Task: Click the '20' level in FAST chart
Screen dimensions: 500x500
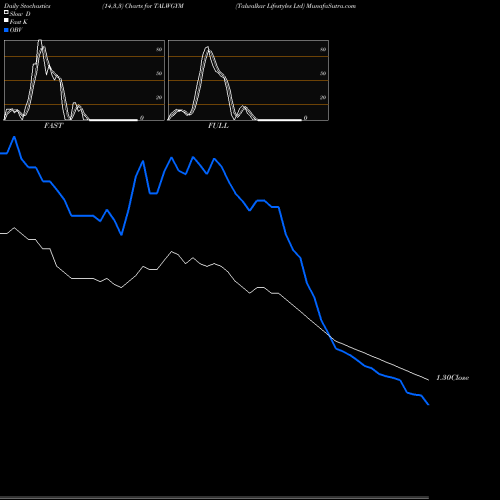Action: (159, 97)
